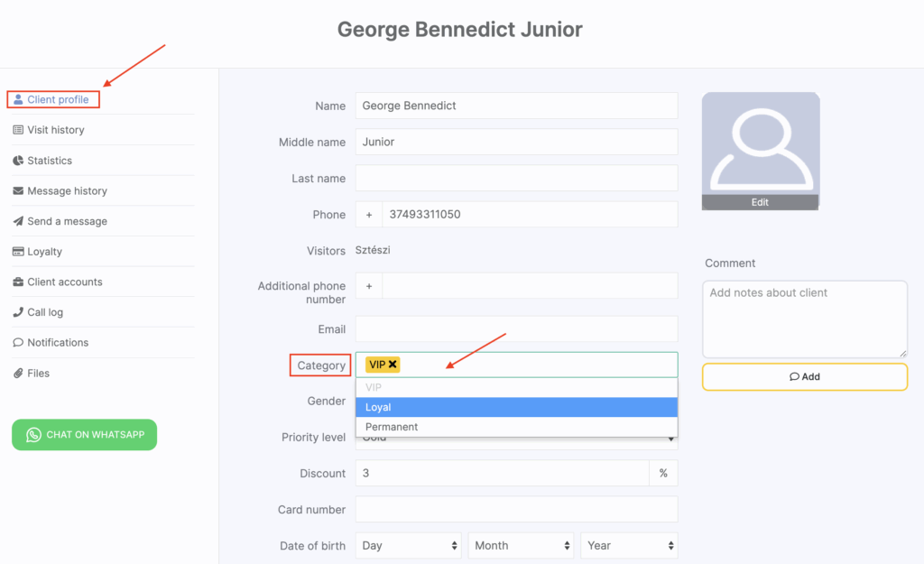Click the Add comment button
The width and height of the screenshot is (924, 564).
click(804, 376)
